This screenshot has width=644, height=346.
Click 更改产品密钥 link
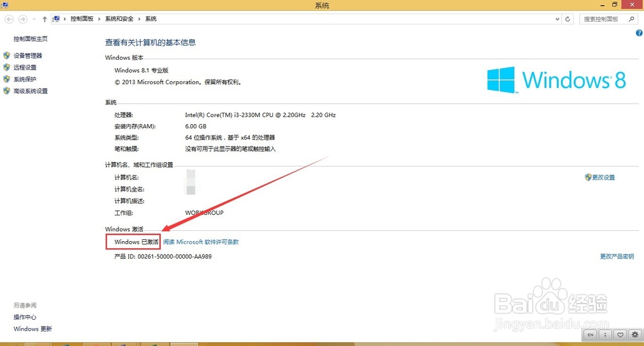point(617,256)
